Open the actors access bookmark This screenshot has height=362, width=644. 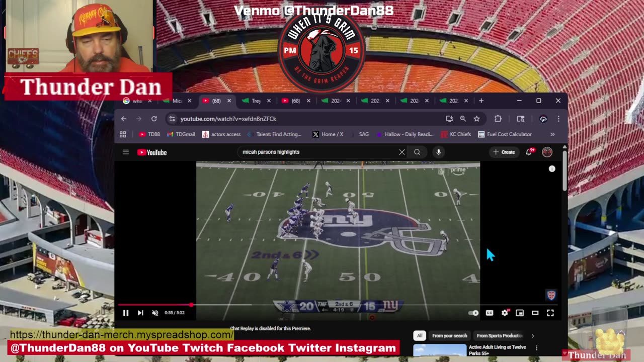click(x=221, y=134)
